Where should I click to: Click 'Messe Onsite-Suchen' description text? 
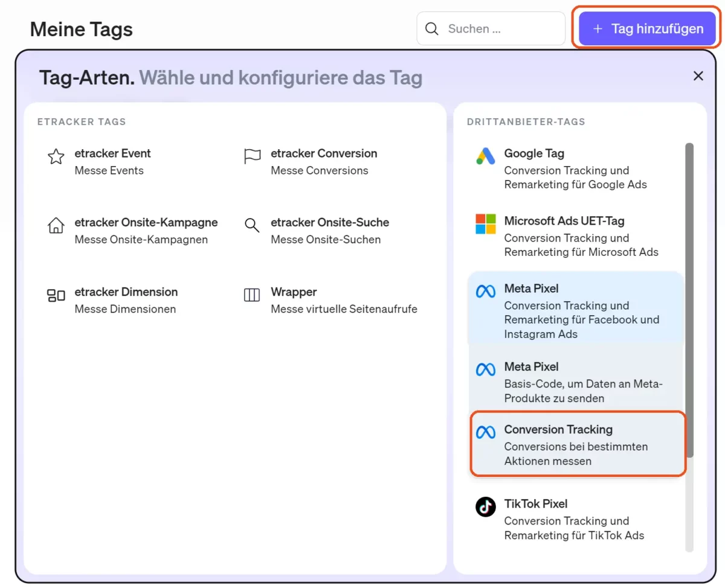(326, 240)
